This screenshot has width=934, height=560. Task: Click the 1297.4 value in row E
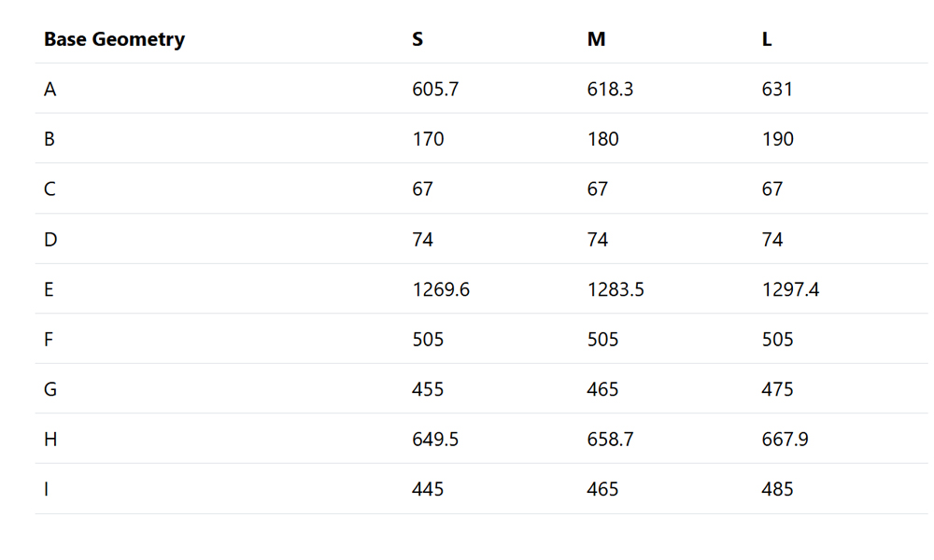790,290
